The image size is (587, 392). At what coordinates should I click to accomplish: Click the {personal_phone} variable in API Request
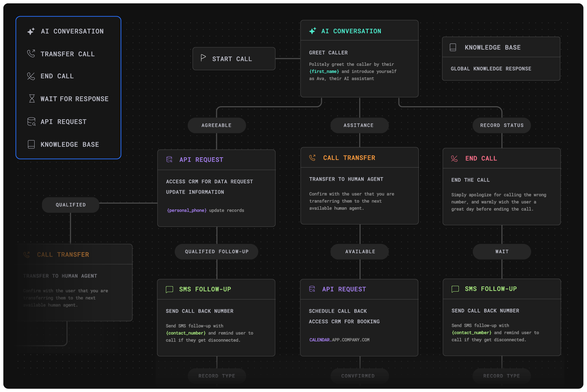coord(187,210)
